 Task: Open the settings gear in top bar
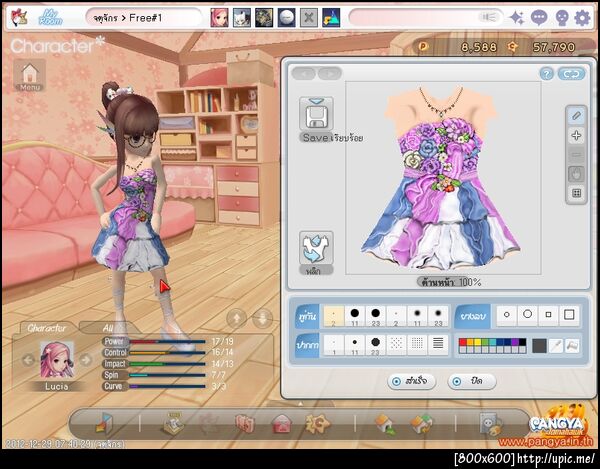[x=582, y=18]
